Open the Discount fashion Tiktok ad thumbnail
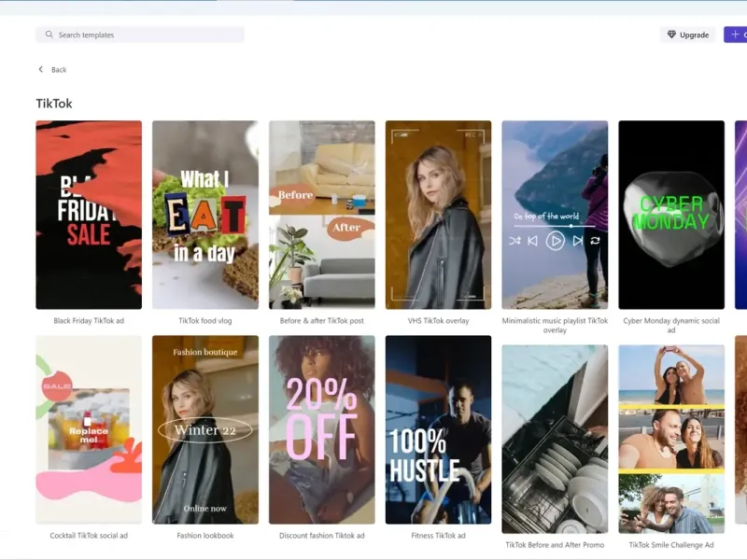 [x=321, y=429]
